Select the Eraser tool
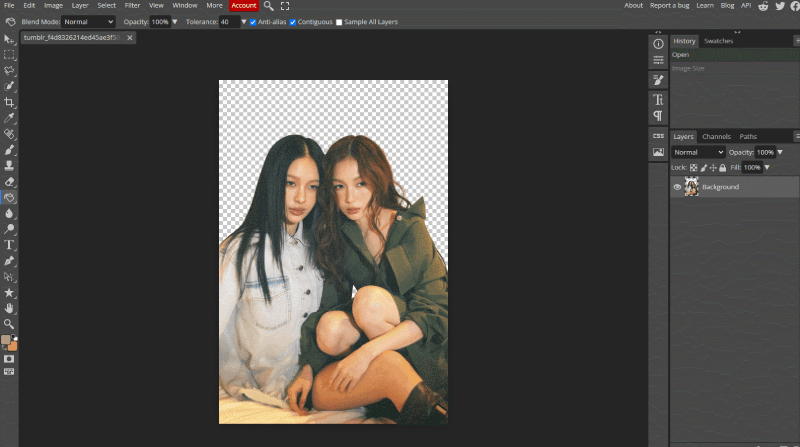 pos(9,181)
